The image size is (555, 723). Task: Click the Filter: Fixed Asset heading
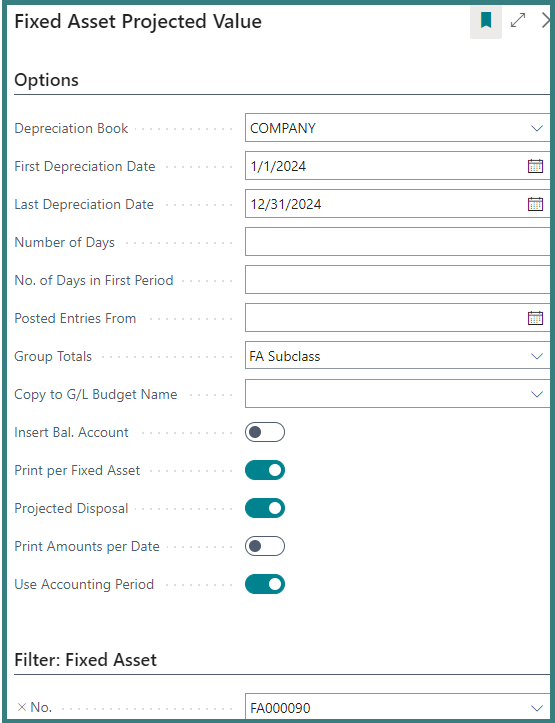click(86, 660)
